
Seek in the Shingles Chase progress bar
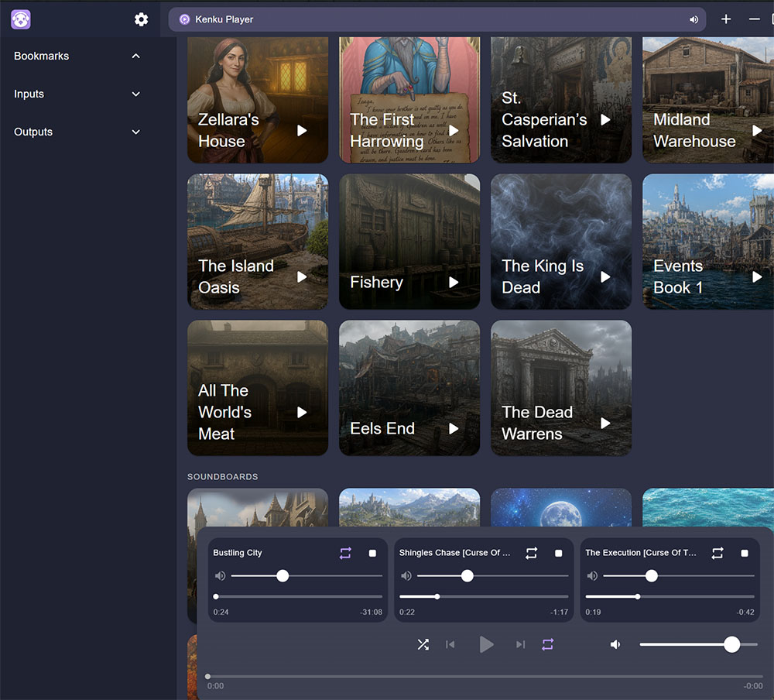tap(484, 596)
